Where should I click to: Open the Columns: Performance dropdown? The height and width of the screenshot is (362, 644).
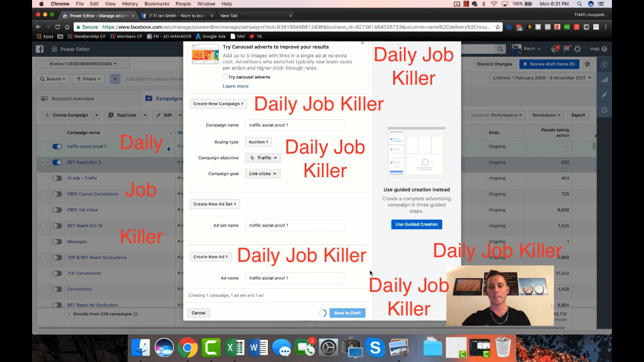(496, 115)
